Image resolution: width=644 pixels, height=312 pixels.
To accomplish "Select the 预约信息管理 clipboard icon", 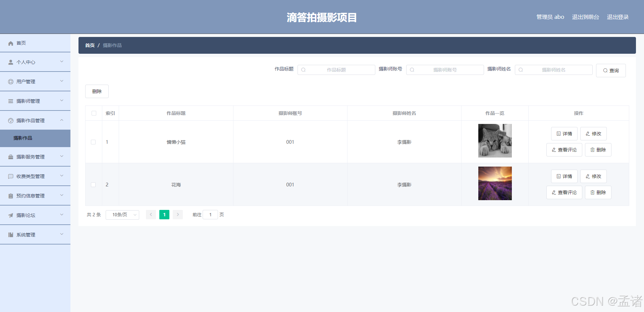I will click(x=10, y=195).
